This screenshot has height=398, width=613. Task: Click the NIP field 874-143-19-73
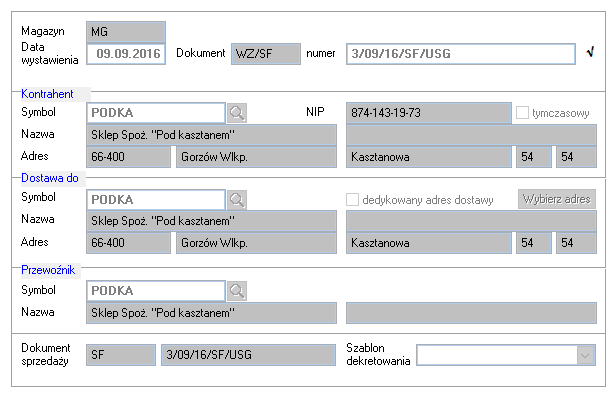[x=428, y=113]
